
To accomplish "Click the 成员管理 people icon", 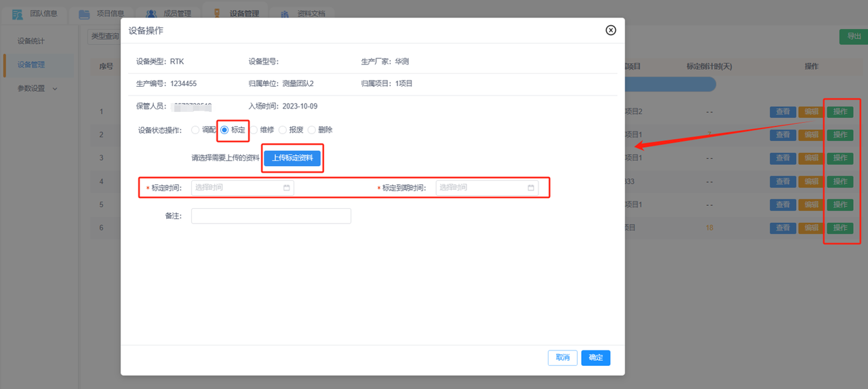I will pyautogui.click(x=151, y=14).
